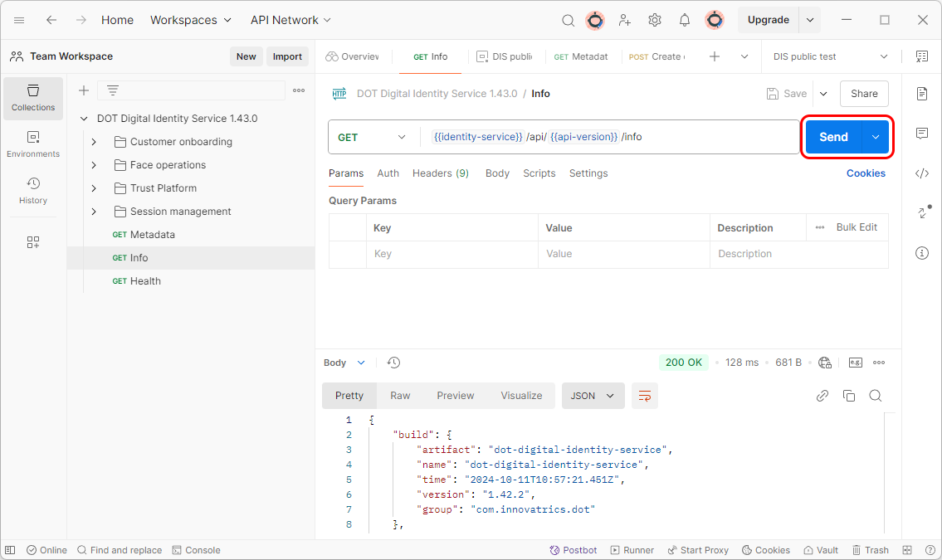Create a new collection with the plus icon

(x=84, y=90)
